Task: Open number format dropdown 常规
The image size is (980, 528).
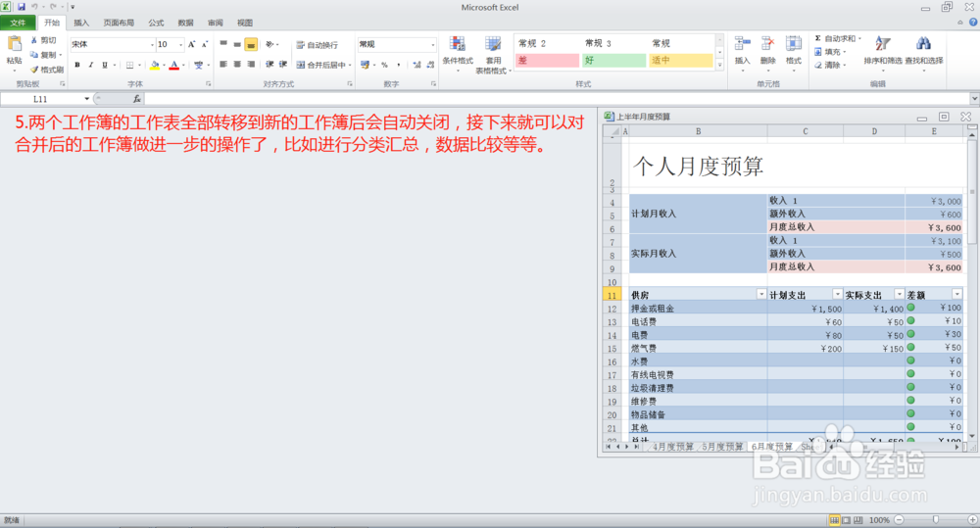Action: [432, 44]
